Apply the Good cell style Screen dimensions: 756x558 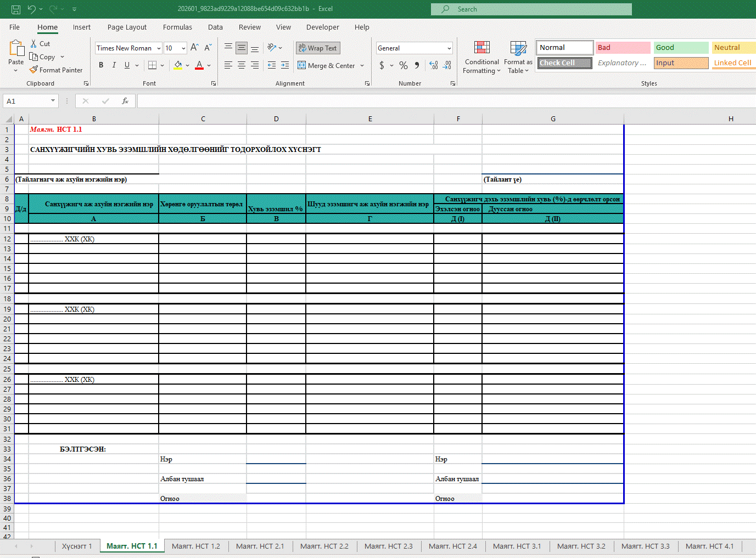coord(681,48)
